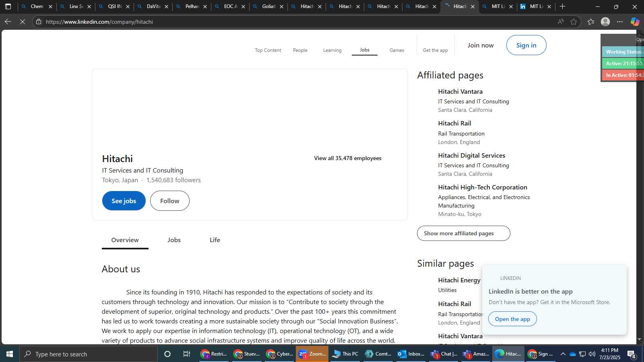Click Windows taskbar search box
Image resolution: width=644 pixels, height=362 pixels.
(x=89, y=354)
